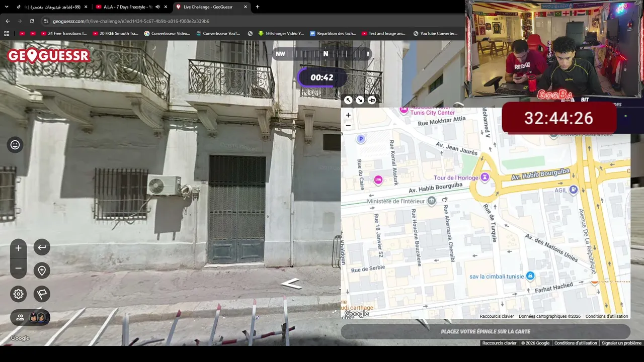This screenshot has width=644, height=362.
Task: Open the players list with avatars
Action: 30,318
